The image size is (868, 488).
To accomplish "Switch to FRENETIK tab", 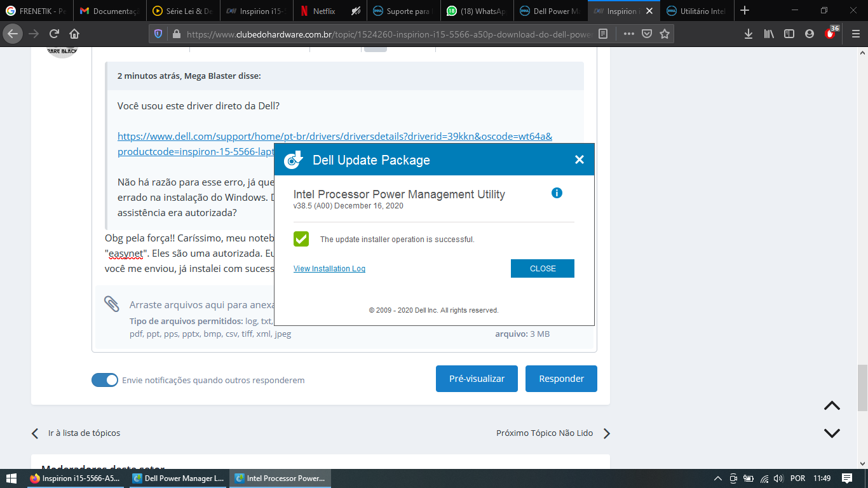I will point(37,11).
